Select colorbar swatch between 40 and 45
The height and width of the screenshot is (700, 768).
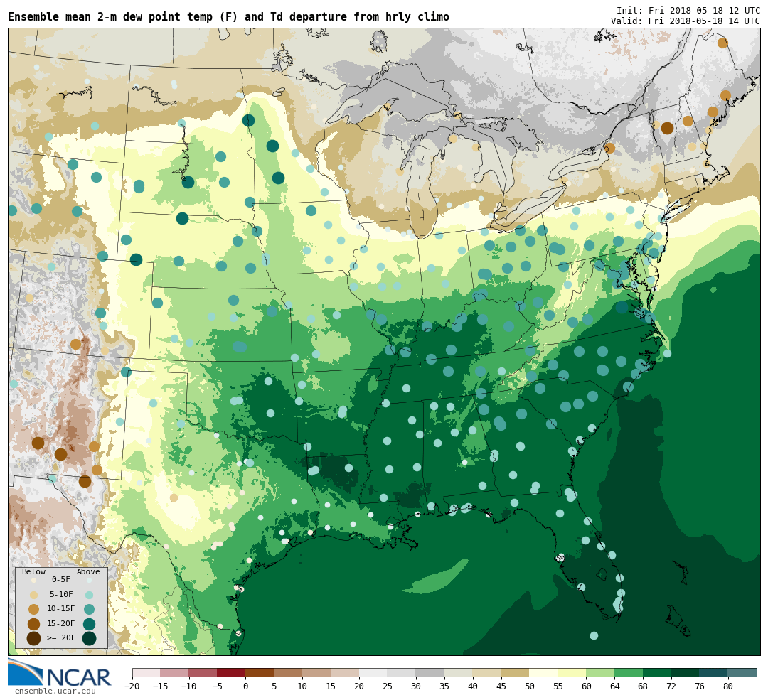(487, 673)
